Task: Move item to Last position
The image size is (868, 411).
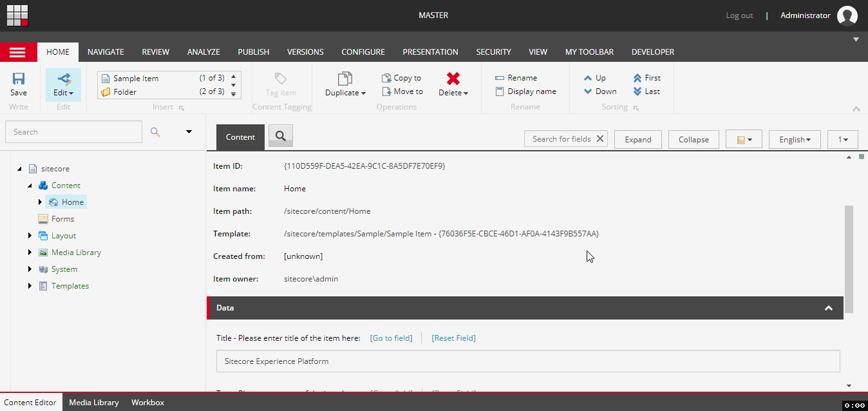Action: coord(646,91)
